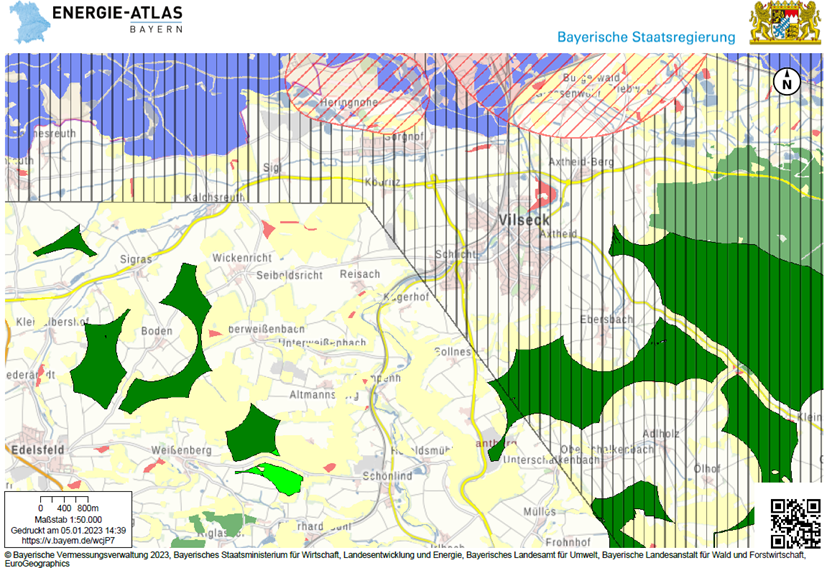This screenshot has width=827, height=568.
Task: Click the Bavarian coat of arms emblem
Action: (x=784, y=23)
